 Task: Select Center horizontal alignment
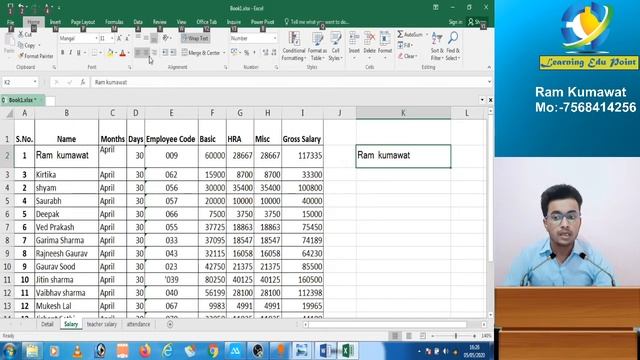(146, 53)
